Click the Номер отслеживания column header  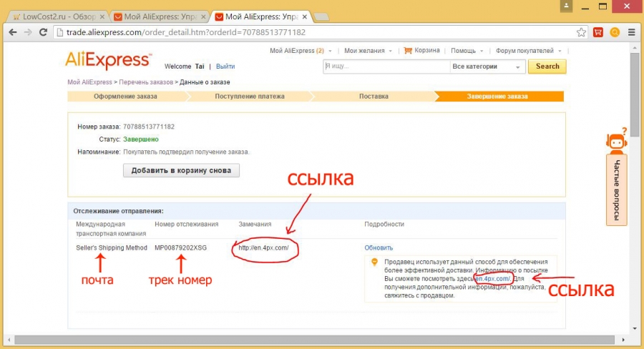(x=187, y=224)
